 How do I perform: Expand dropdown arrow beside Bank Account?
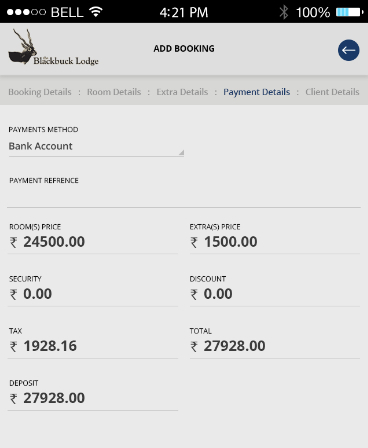(181, 152)
